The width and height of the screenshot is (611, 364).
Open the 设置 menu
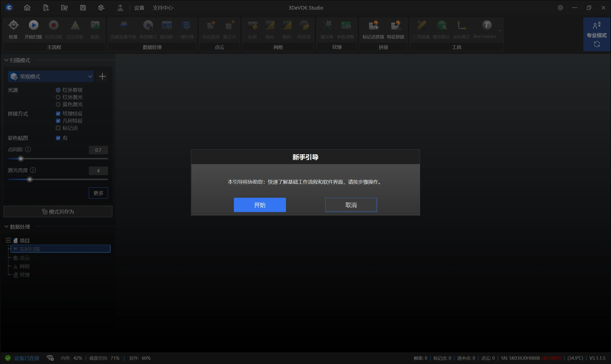(x=139, y=8)
